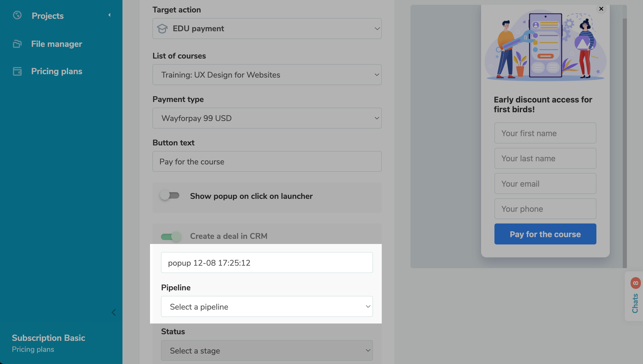Click the File manager folder icon

pyautogui.click(x=17, y=44)
